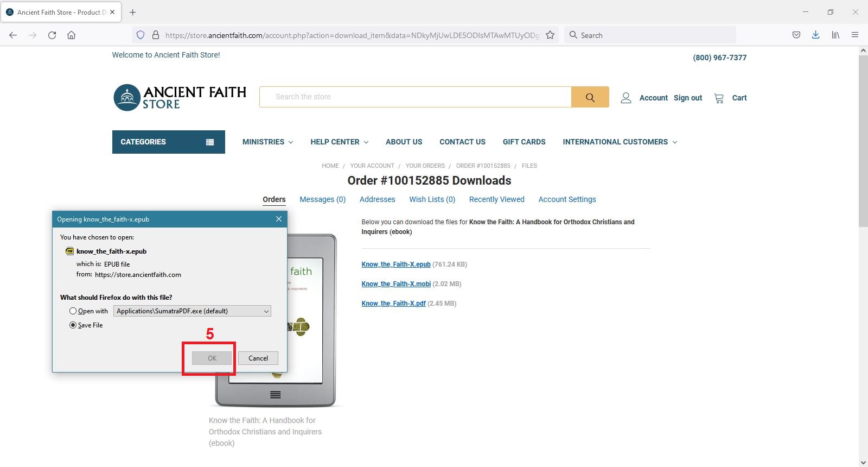Open the SumatraPDF application dropdown

pyautogui.click(x=192, y=311)
